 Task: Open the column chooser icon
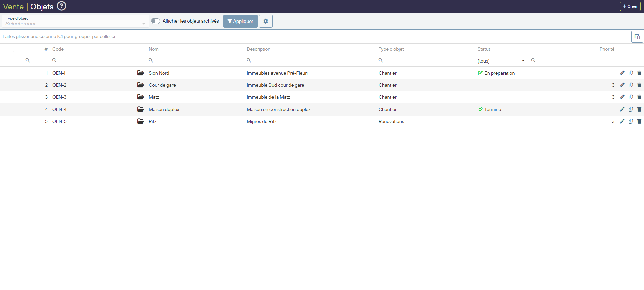[x=637, y=37]
